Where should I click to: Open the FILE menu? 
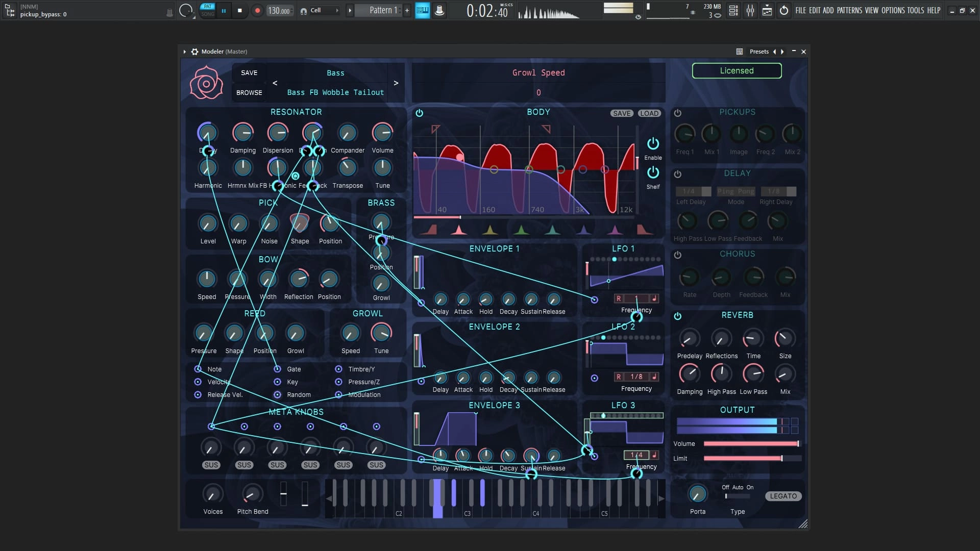801,10
